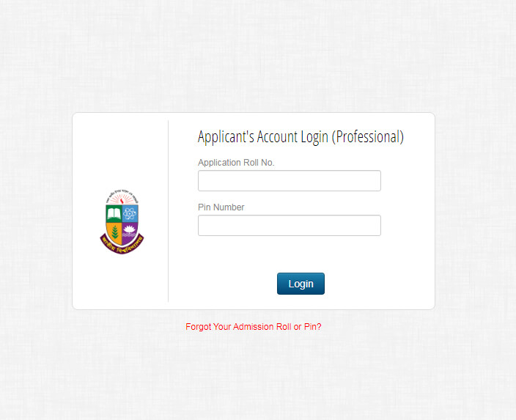Click the word Pin? in the red link
This screenshot has height=420, width=516.
tap(313, 326)
